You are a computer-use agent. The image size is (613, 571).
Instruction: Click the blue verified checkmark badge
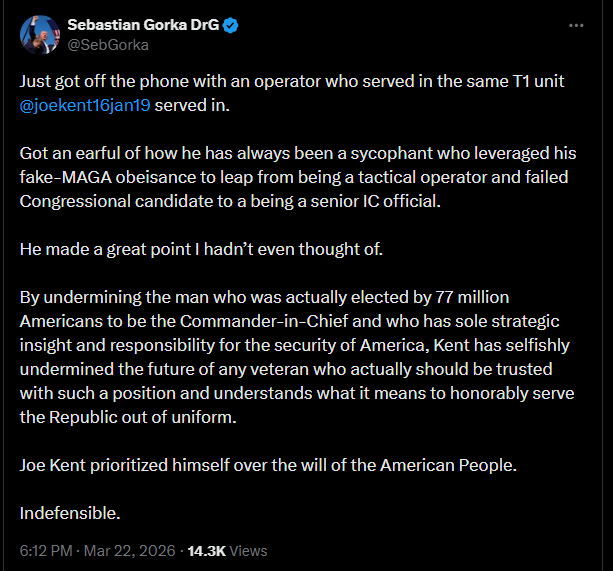click(230, 24)
